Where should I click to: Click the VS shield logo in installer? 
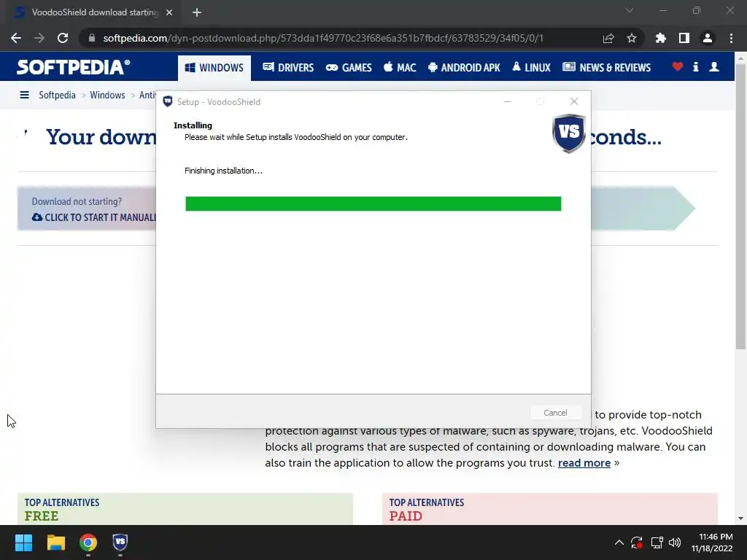click(x=569, y=133)
